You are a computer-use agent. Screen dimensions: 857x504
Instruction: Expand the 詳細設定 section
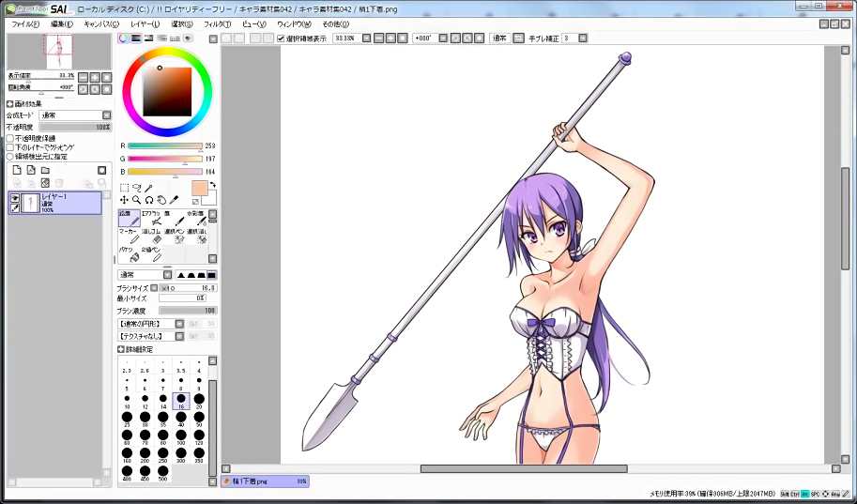tap(122, 349)
